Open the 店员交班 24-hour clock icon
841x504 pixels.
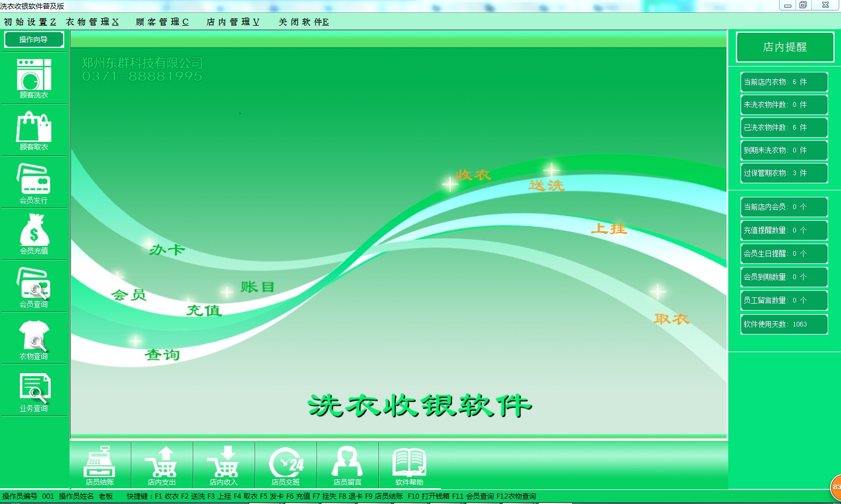point(286,465)
